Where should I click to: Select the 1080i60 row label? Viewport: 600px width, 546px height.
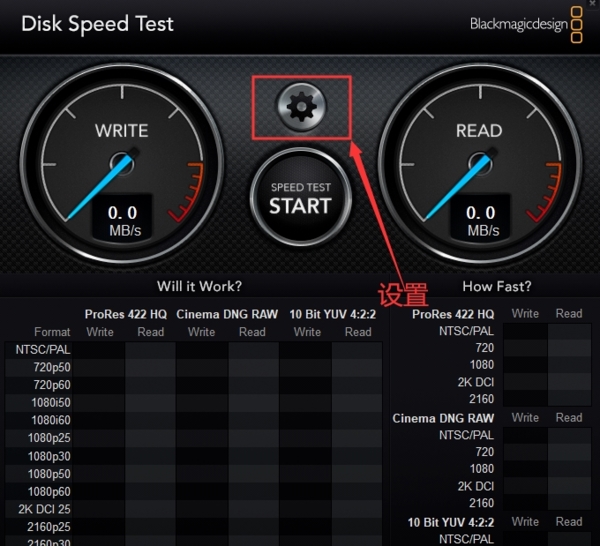point(51,420)
